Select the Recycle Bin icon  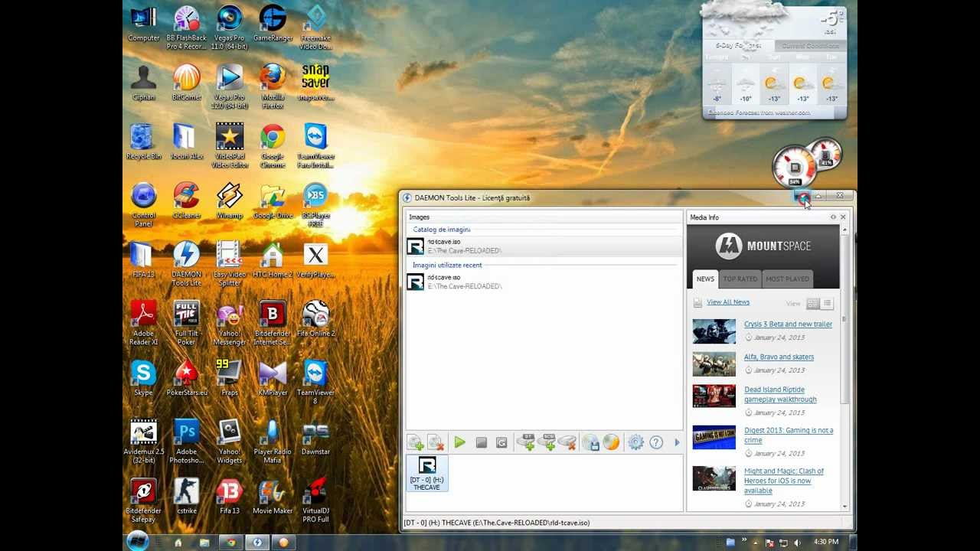(143, 142)
